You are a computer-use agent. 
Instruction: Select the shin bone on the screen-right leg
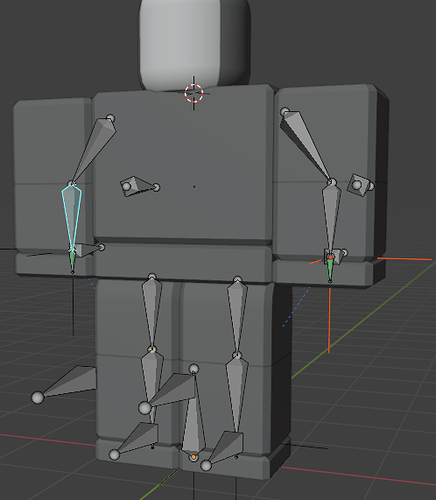coord(237,393)
